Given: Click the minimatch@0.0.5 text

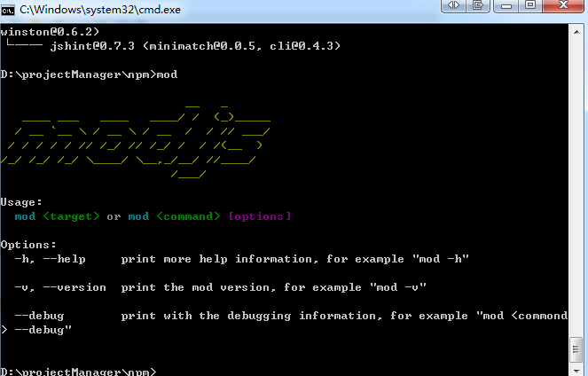Looking at the screenshot, I should click(x=202, y=46).
